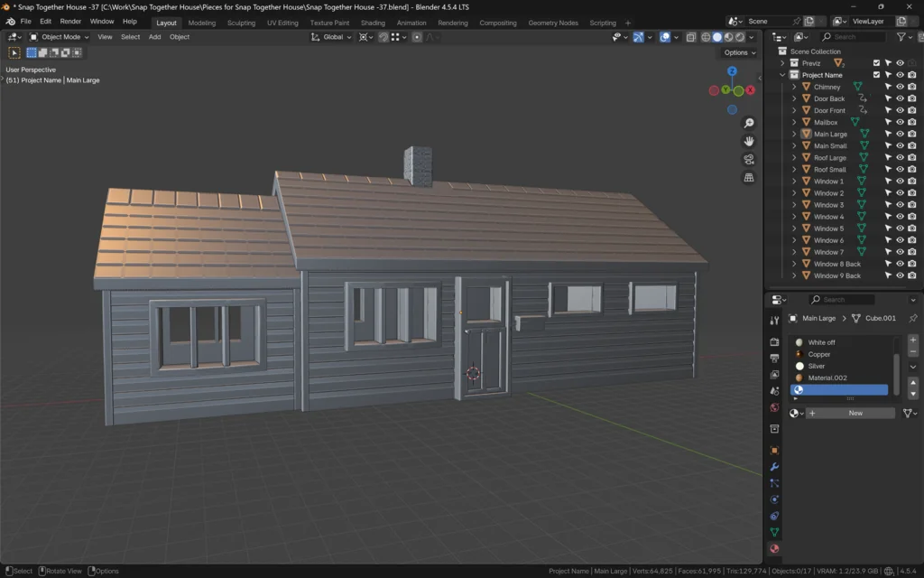924x578 pixels.
Task: Select the Tool settings wrench-and-screwdriver icon
Action: click(774, 321)
